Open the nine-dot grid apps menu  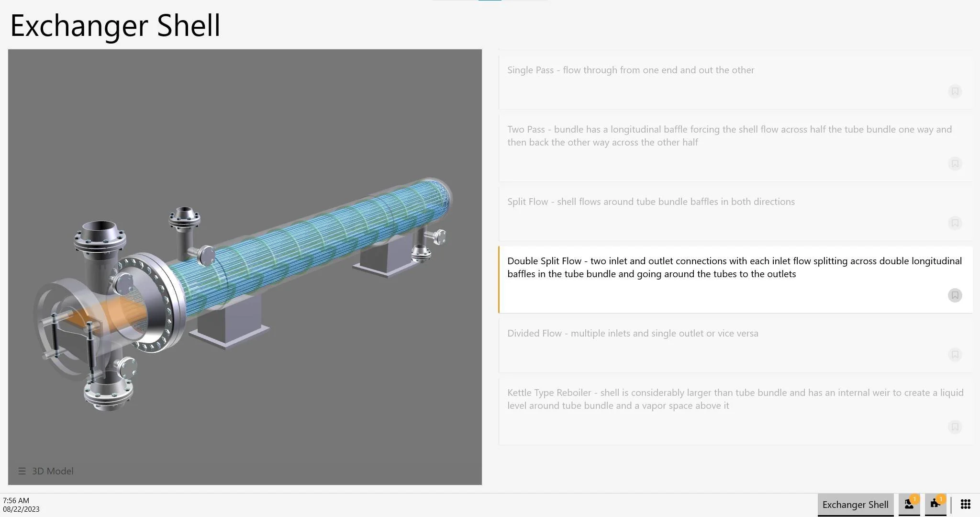click(966, 504)
